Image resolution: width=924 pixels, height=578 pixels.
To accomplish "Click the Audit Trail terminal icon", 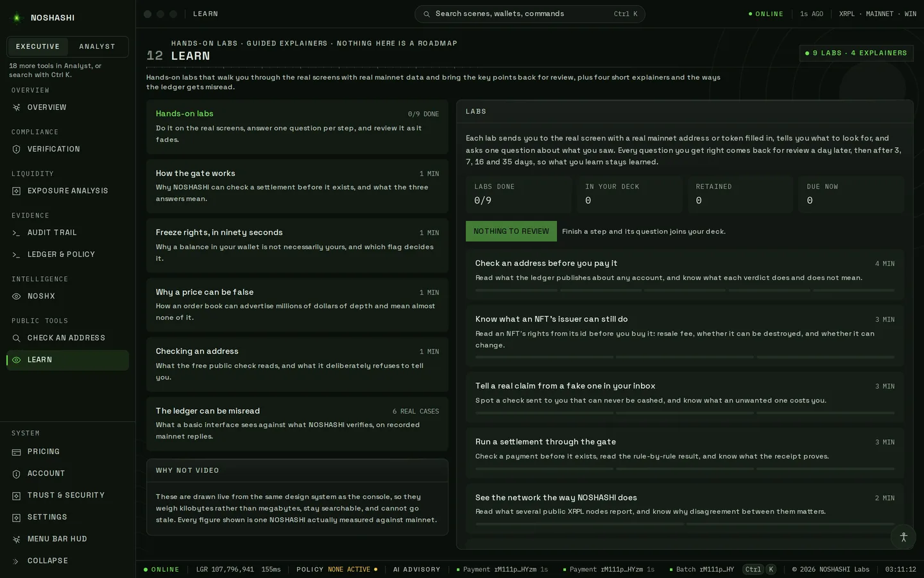I will [17, 232].
